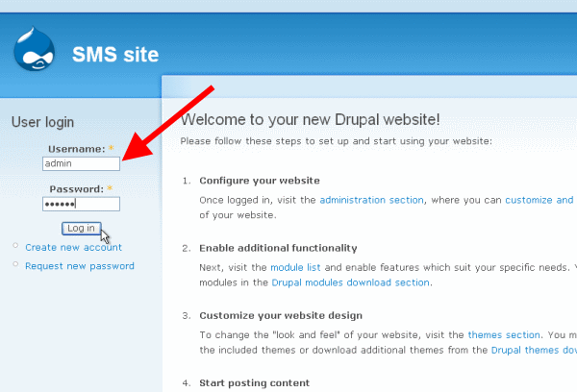Focus the Password input field
Viewport: 577px width, 392px height.
click(81, 204)
